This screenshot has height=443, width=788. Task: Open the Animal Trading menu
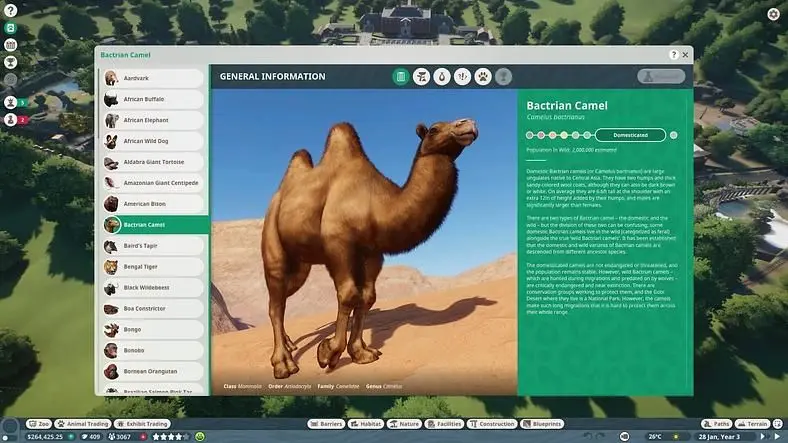pyautogui.click(x=83, y=424)
